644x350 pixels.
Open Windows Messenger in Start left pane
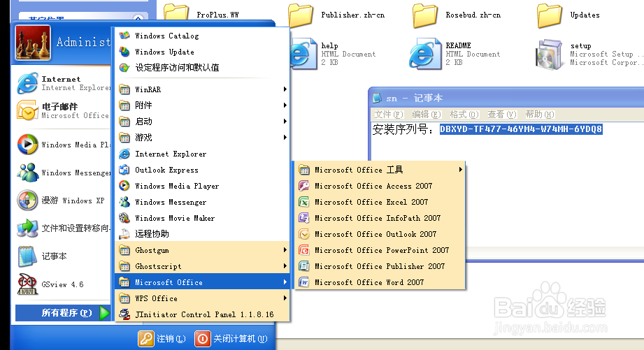tap(63, 173)
